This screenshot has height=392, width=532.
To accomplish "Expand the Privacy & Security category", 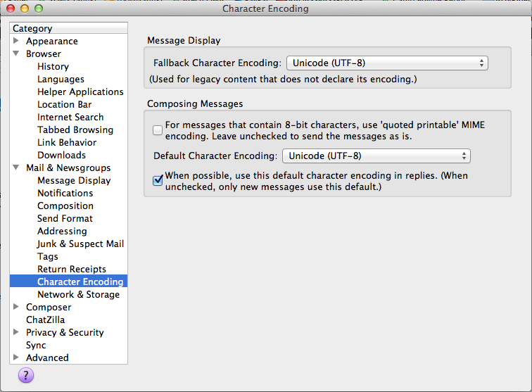I will click(x=16, y=332).
